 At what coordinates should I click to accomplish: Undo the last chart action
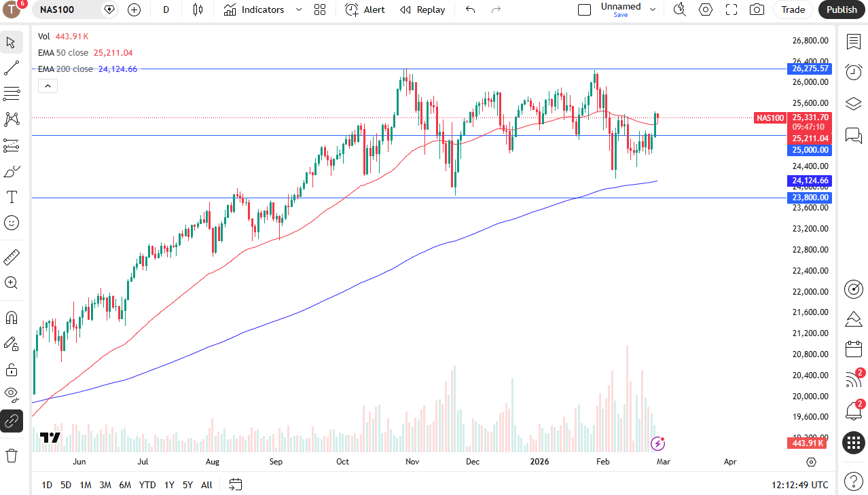(470, 10)
